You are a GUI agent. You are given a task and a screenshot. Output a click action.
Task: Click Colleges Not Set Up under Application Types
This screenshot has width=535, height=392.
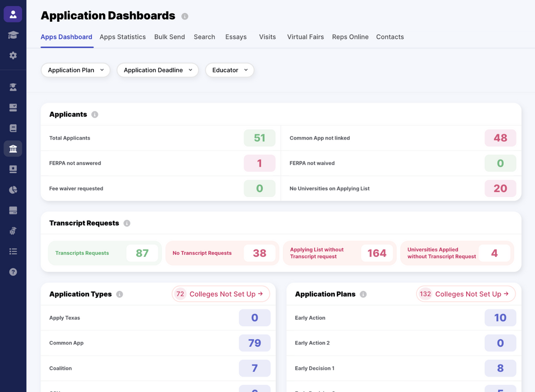(220, 294)
